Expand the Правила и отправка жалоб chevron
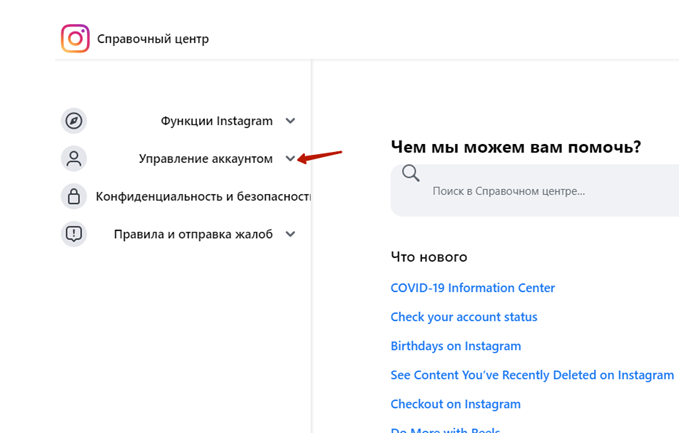The width and height of the screenshot is (698, 437). click(290, 234)
